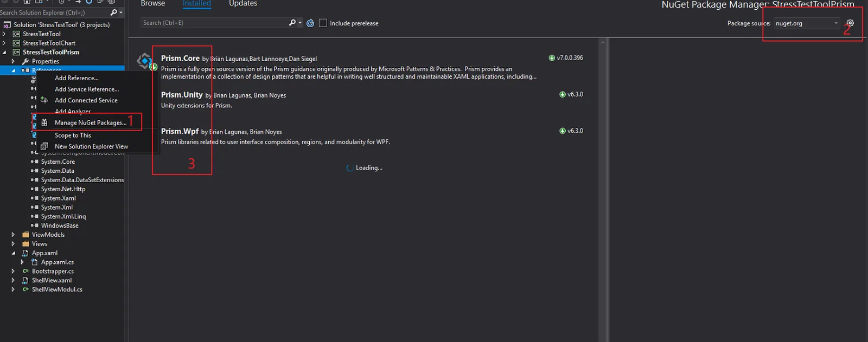The image size is (868, 342).
Task: Collapse the References node
Action: coord(13,70)
